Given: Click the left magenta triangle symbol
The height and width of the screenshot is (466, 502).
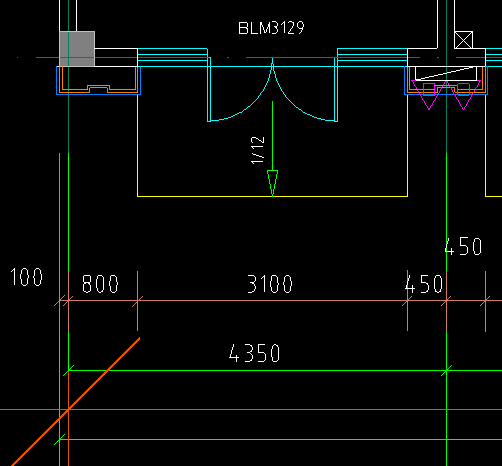Looking at the screenshot, I should [429, 95].
